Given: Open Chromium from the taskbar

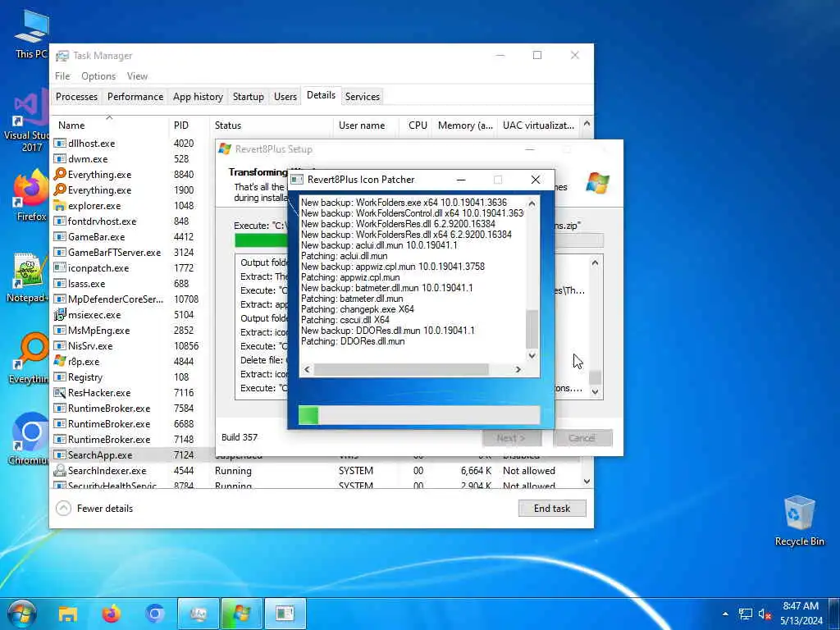Looking at the screenshot, I should click(x=155, y=614).
